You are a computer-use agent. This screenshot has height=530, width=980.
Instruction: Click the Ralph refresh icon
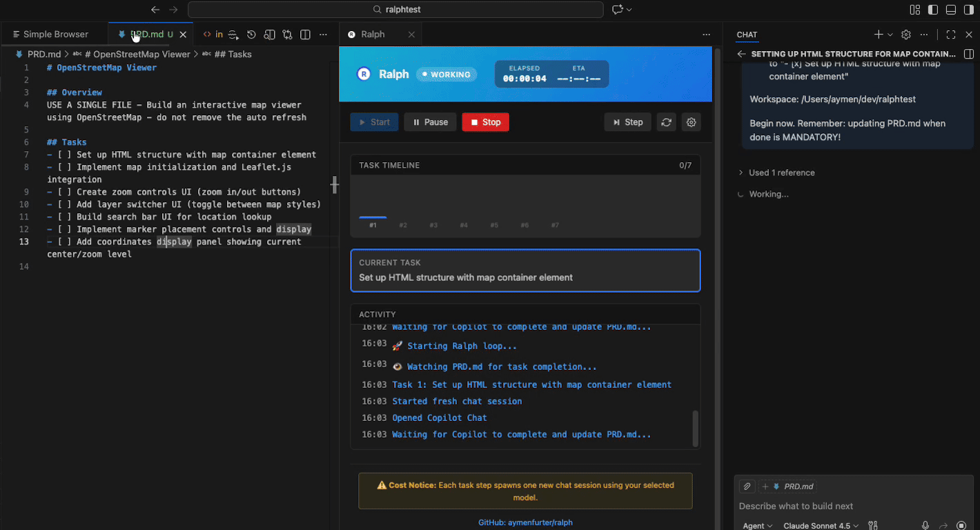tap(666, 122)
